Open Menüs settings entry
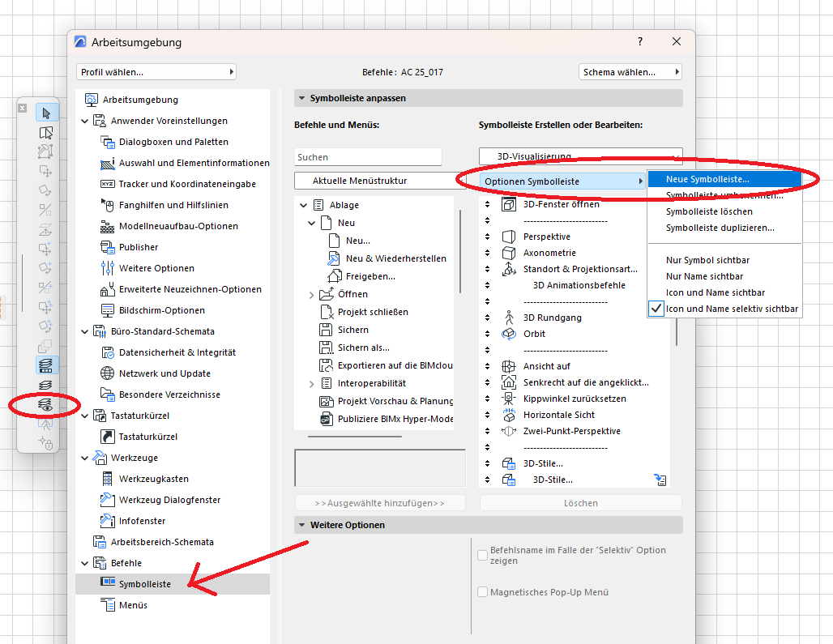Viewport: 833px width, 644px height. tap(133, 605)
